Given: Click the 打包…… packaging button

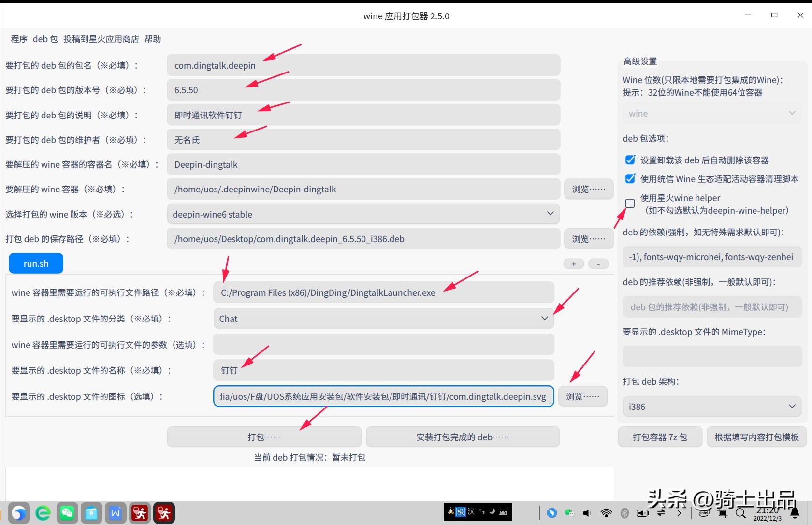Looking at the screenshot, I should coord(264,437).
